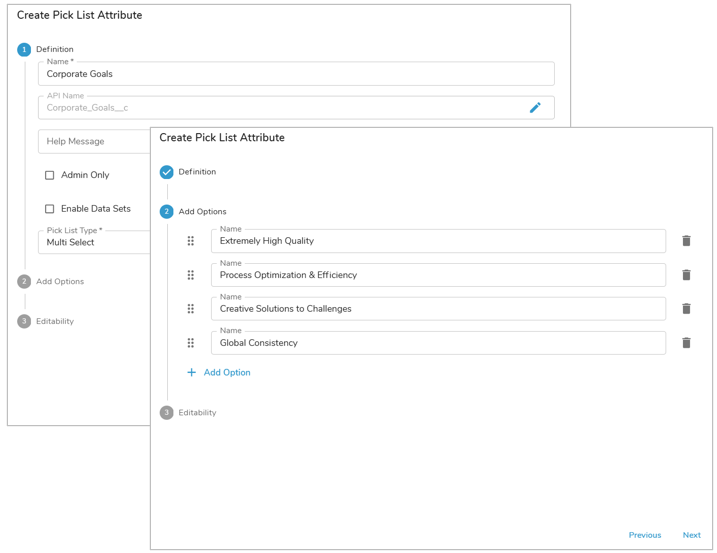Grab drag handle for Extremely High Quality
The width and height of the screenshot is (717, 553).
191,241
